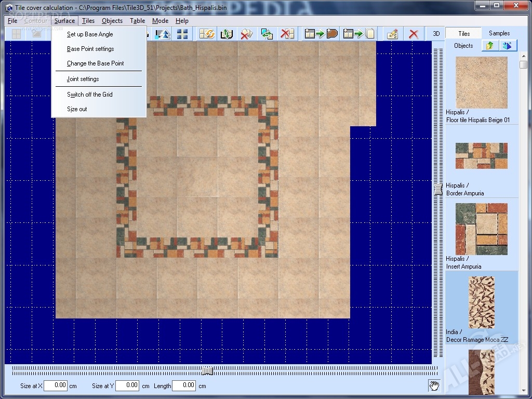Click the horizontal slider handle below canvas
The height and width of the screenshot is (399, 532).
coord(208,370)
